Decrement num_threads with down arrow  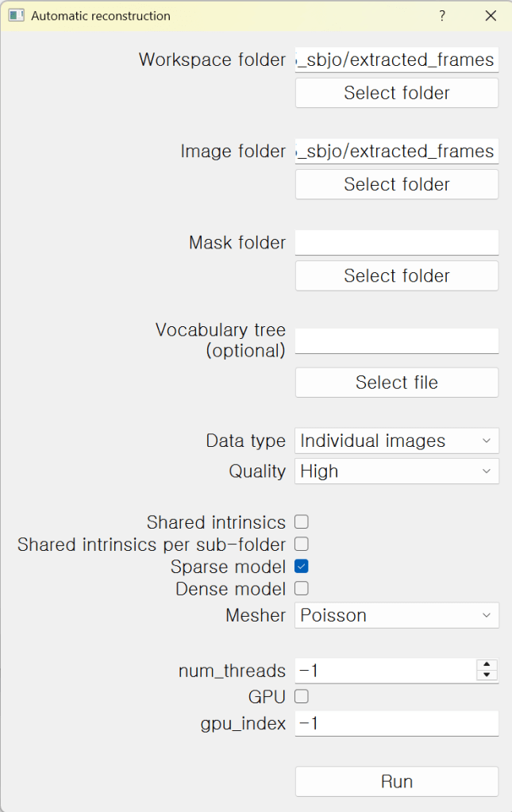pyautogui.click(x=487, y=675)
